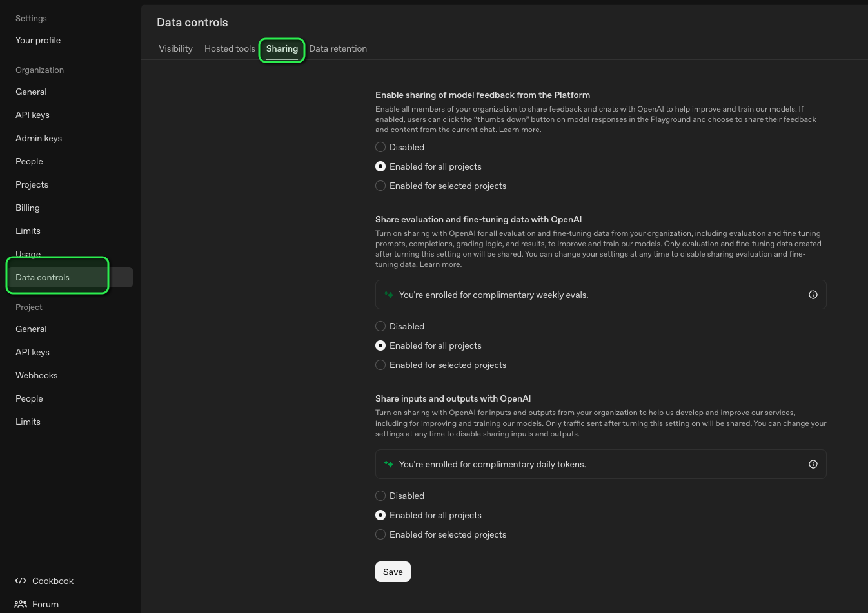Select Disabled for evaluation and fine-tuning data

tap(380, 326)
